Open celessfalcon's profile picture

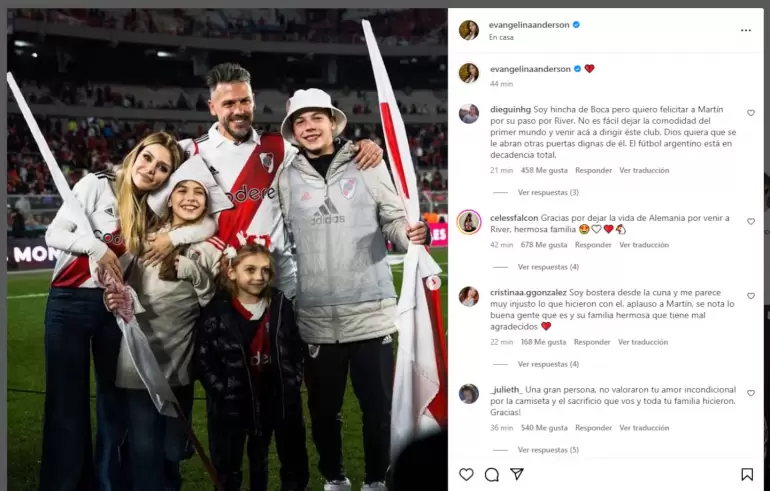469,222
